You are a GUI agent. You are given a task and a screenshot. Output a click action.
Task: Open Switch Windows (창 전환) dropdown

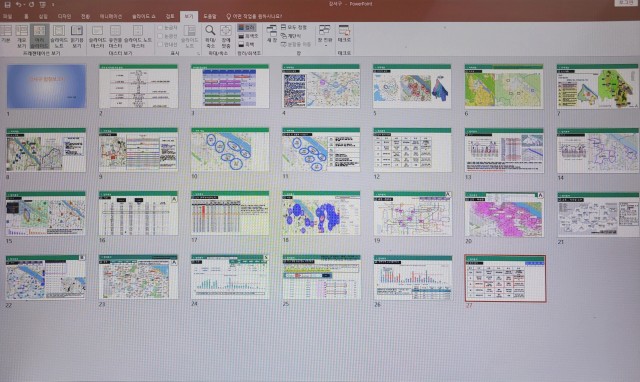pos(325,35)
